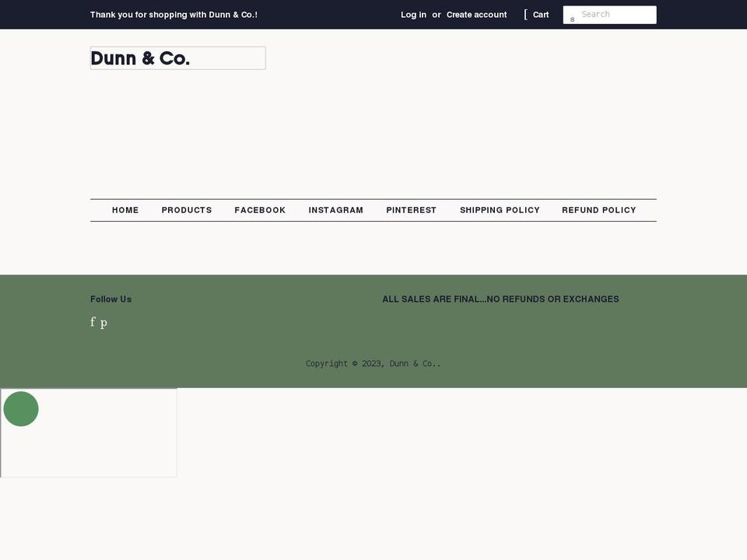
Task: Open the Cart link
Action: (541, 15)
